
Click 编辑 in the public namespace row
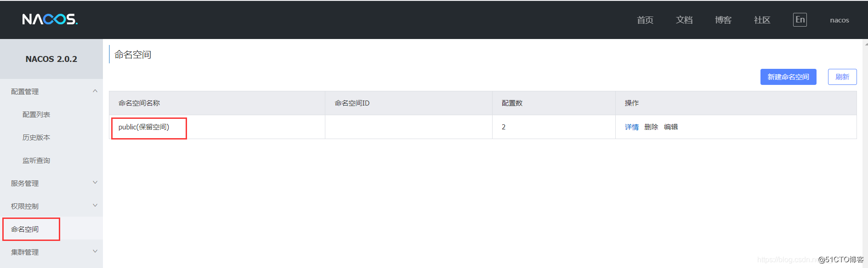pyautogui.click(x=671, y=127)
